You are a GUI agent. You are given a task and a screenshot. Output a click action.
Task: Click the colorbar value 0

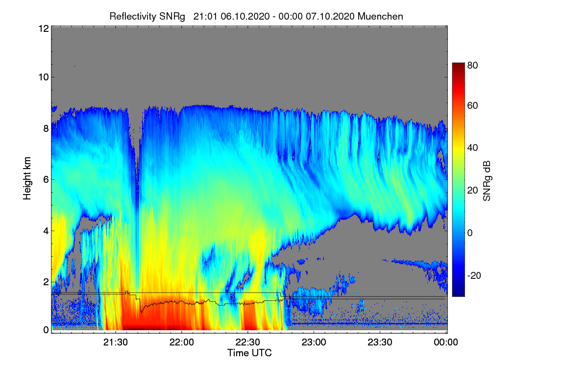470,233
